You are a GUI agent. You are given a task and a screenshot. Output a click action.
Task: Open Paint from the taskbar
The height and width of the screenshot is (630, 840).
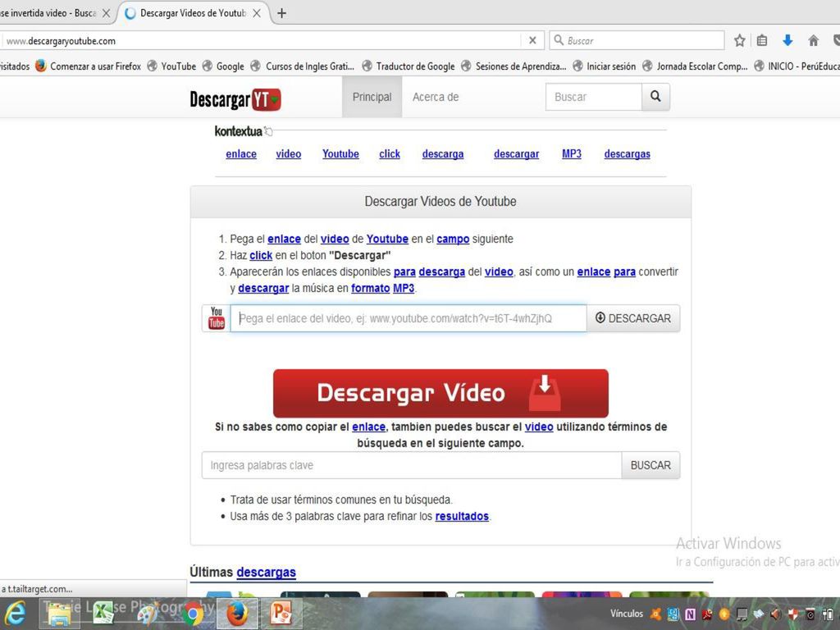(x=148, y=614)
